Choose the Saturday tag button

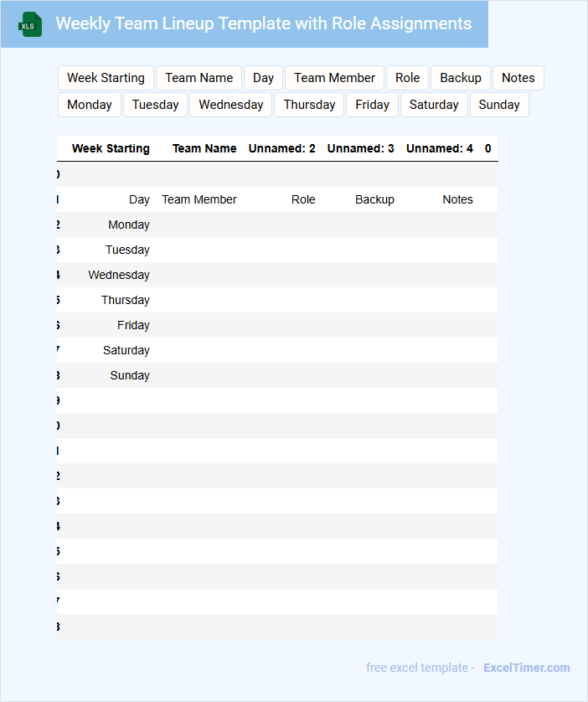click(434, 105)
